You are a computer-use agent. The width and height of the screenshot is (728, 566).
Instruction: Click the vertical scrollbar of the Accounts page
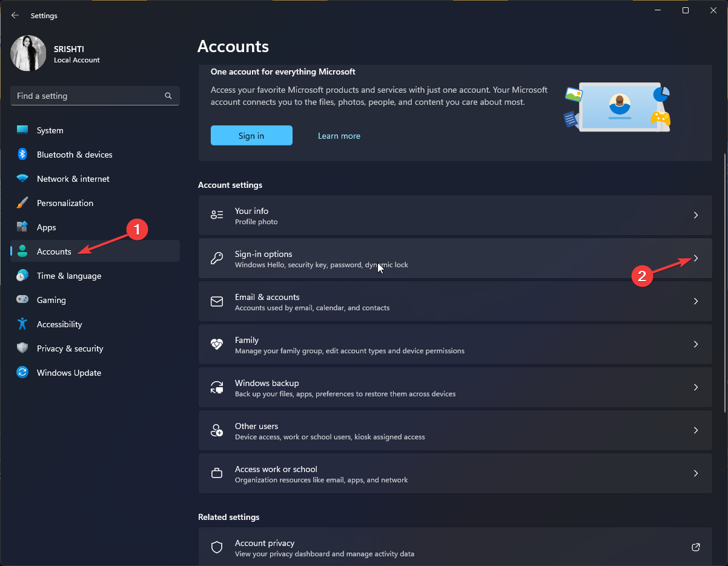[724, 284]
